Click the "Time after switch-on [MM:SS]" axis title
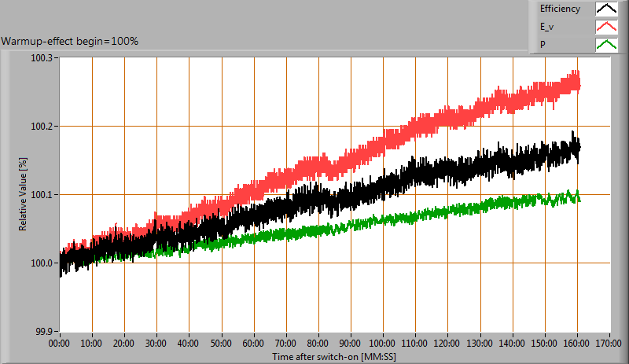Screen dimensions: 629x364 (335, 356)
